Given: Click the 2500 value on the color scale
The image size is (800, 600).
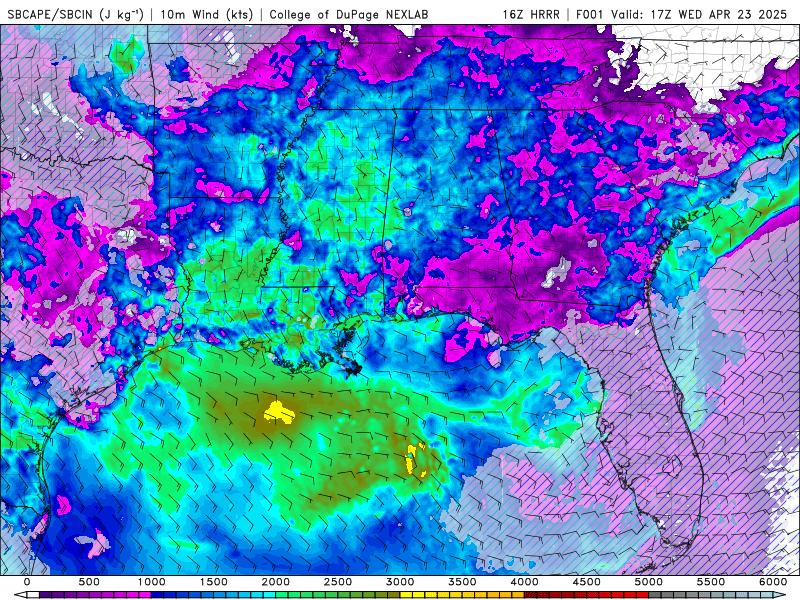Looking at the screenshot, I should tap(338, 582).
